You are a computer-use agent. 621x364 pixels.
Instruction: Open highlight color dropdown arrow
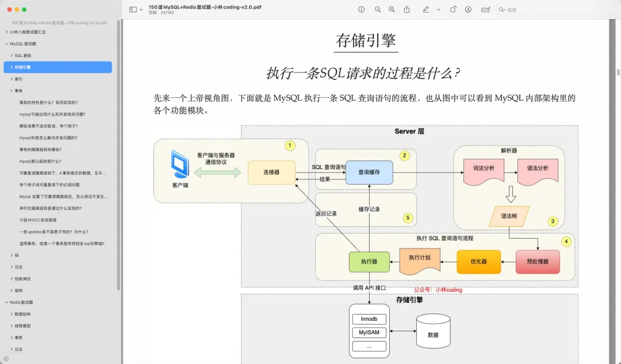coord(439,9)
